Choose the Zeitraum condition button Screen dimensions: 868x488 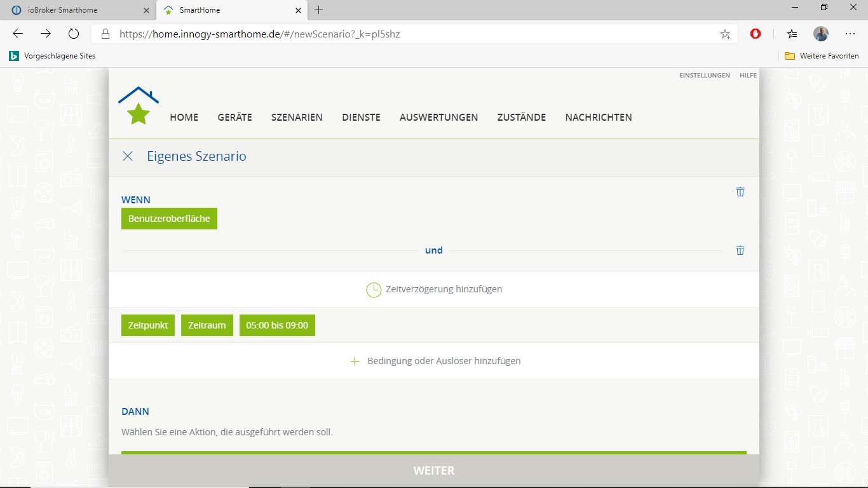(207, 325)
